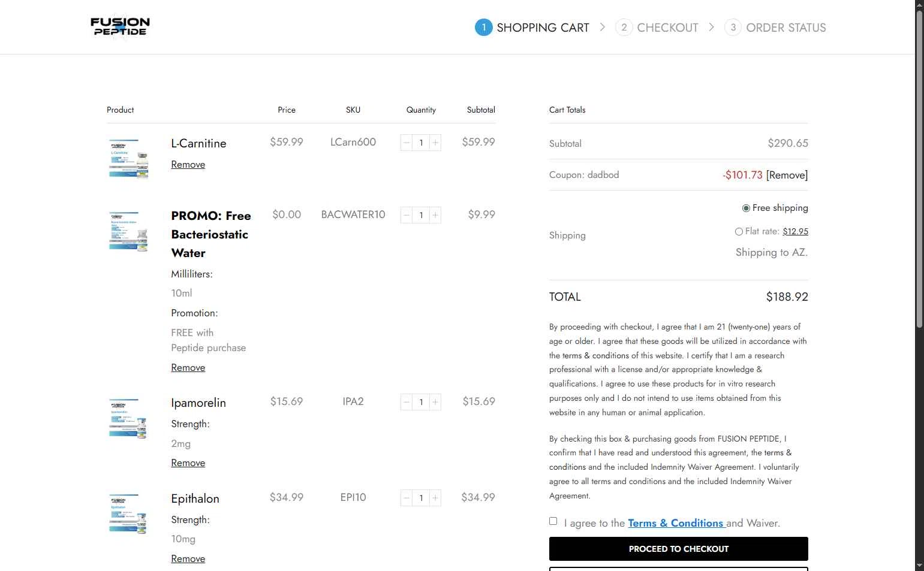
Task: Go to Order Status step 3
Action: pyautogui.click(x=775, y=28)
